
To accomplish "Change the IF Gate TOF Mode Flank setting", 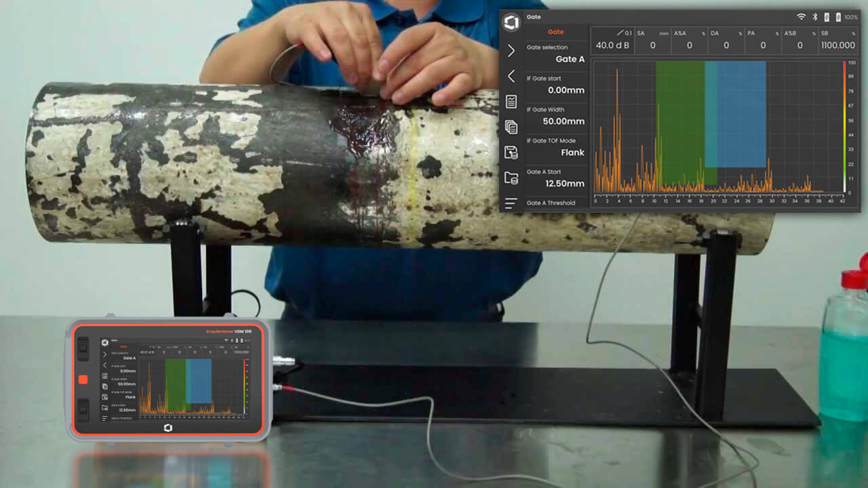I will point(555,147).
